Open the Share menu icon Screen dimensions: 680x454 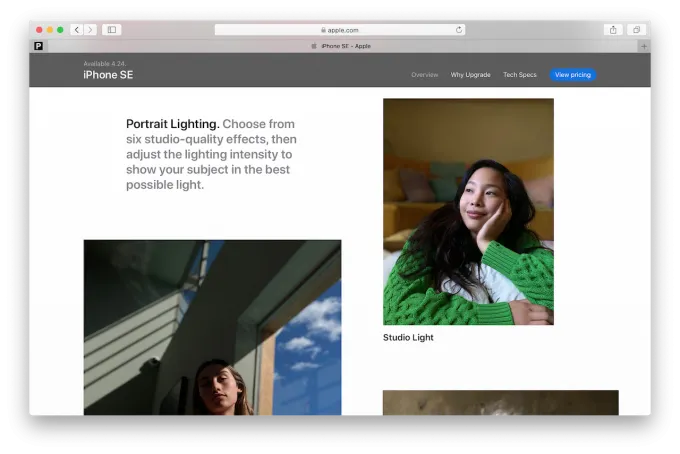[613, 30]
